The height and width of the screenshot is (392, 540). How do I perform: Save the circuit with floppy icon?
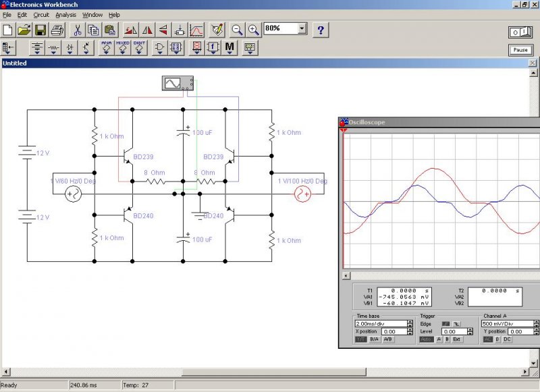click(40, 30)
